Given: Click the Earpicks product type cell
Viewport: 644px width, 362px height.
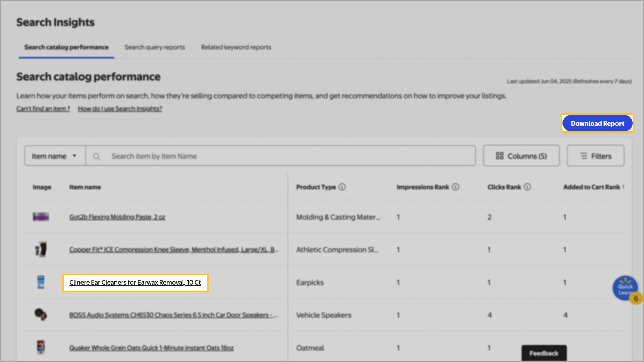Looking at the screenshot, I should pos(310,282).
